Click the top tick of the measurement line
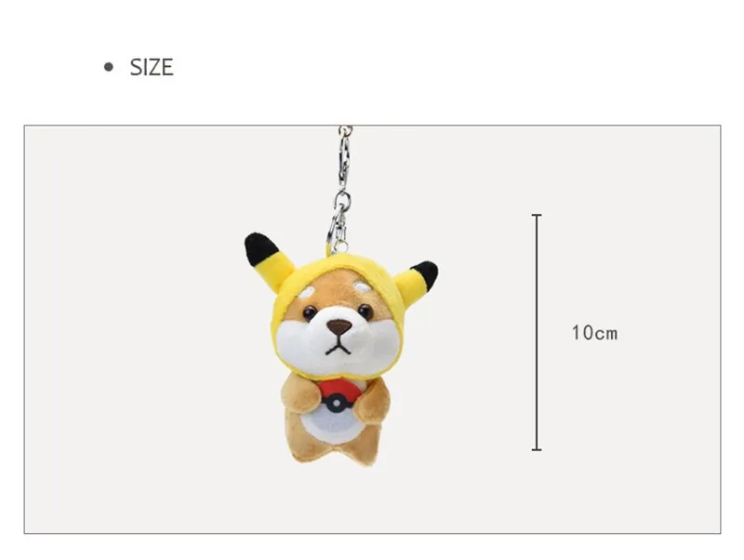The height and width of the screenshot is (560, 744). click(x=537, y=215)
